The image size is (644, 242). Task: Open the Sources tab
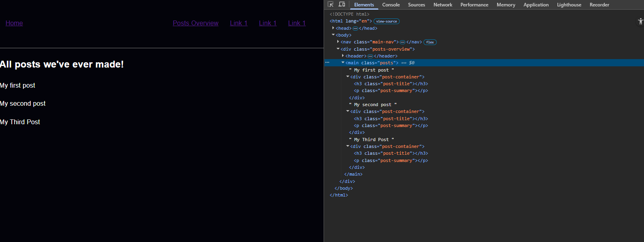[x=416, y=5]
